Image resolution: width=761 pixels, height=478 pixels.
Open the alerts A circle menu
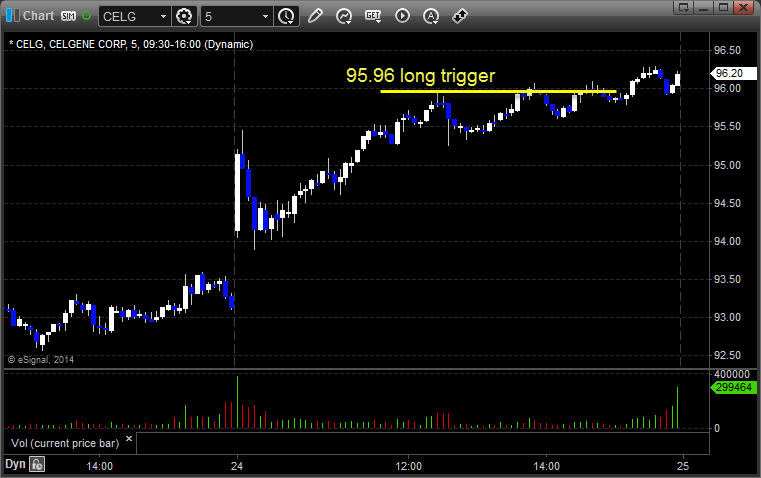431,16
